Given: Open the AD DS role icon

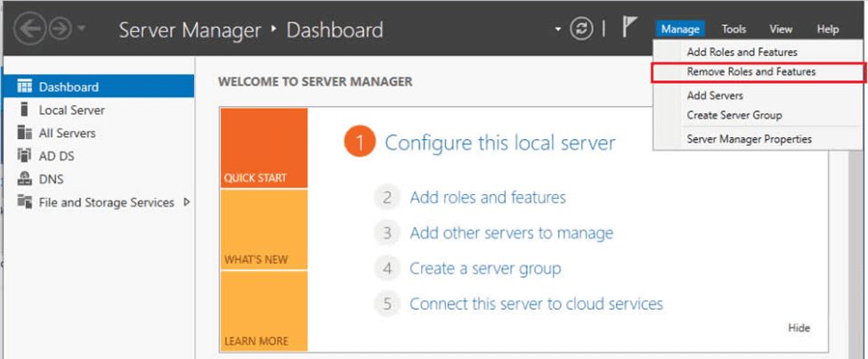Looking at the screenshot, I should pyautogui.click(x=24, y=156).
